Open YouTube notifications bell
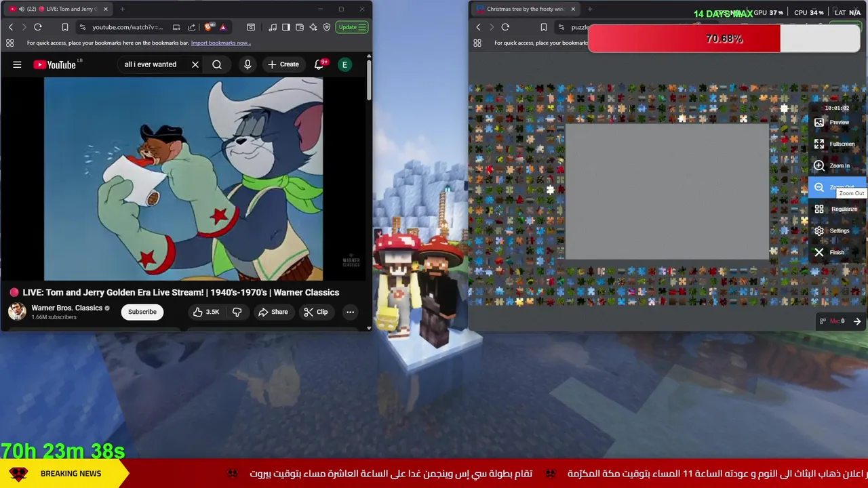Image resolution: width=868 pixels, height=488 pixels. pos(319,64)
